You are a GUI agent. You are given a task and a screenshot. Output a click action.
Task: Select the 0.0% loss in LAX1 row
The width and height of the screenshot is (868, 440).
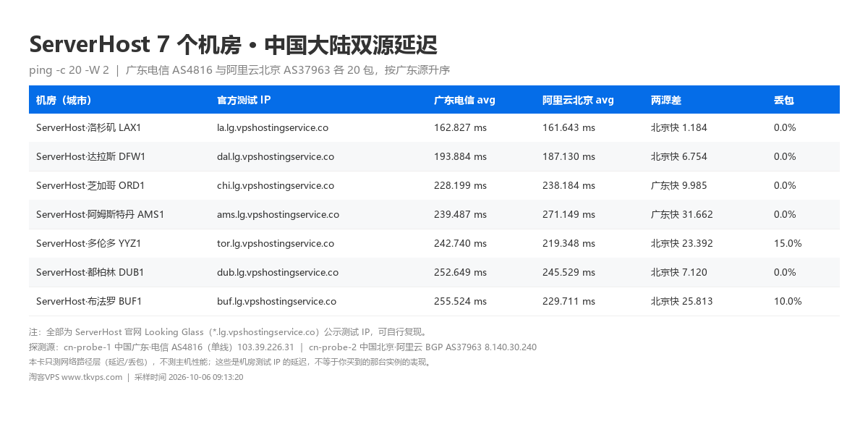point(785,127)
